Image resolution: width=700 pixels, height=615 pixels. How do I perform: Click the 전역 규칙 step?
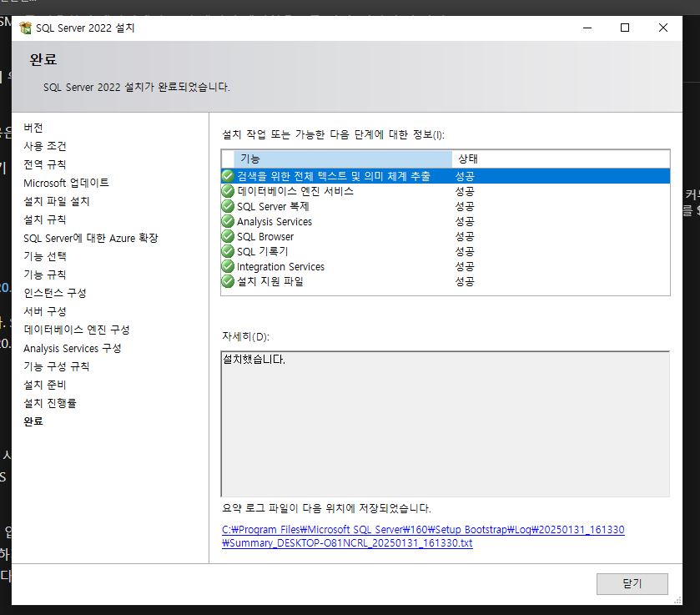[45, 164]
